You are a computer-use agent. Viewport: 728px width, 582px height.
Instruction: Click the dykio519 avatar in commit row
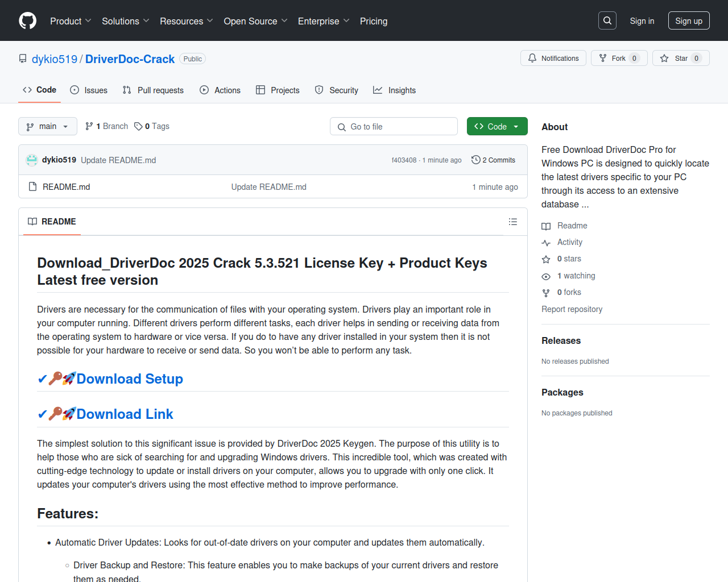pyautogui.click(x=32, y=160)
